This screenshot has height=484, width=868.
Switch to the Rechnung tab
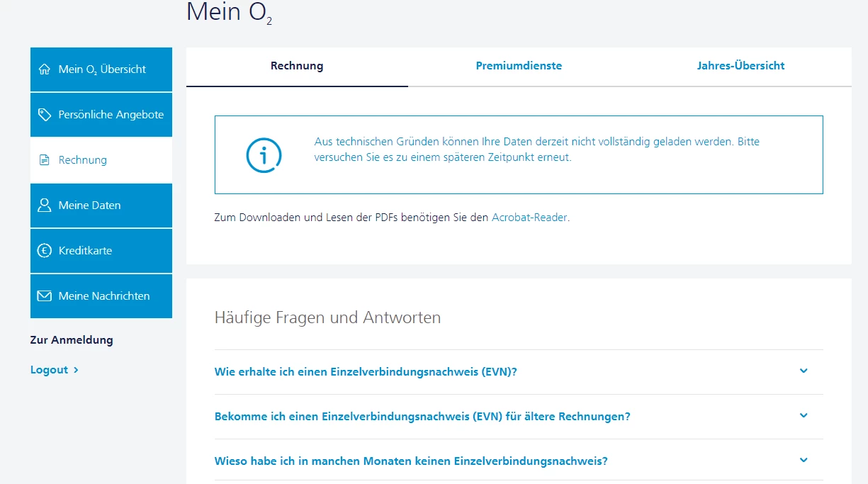click(297, 66)
